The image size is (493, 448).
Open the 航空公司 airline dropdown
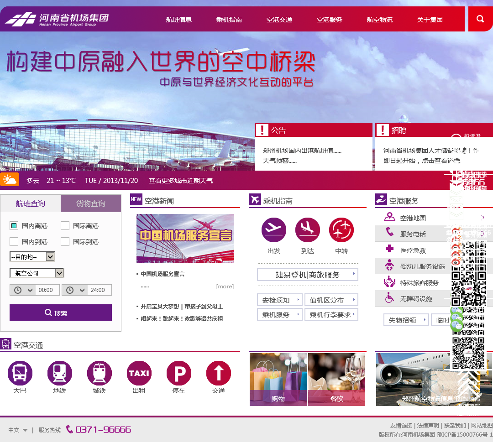37,273
